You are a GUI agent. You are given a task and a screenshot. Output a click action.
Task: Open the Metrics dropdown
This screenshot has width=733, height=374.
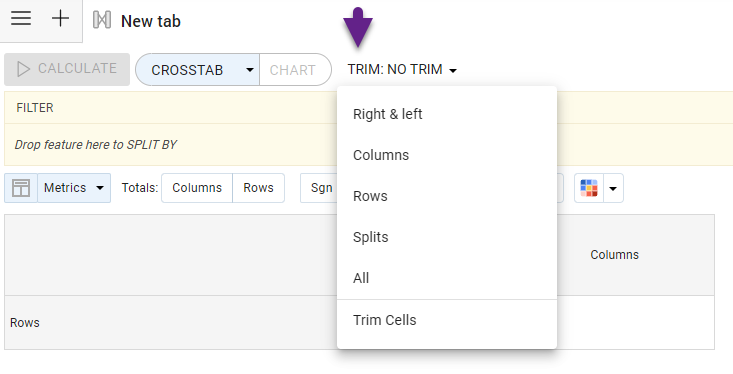74,188
